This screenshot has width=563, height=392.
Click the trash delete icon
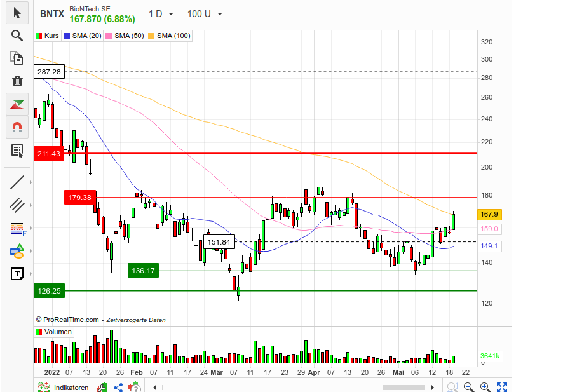coord(17,81)
